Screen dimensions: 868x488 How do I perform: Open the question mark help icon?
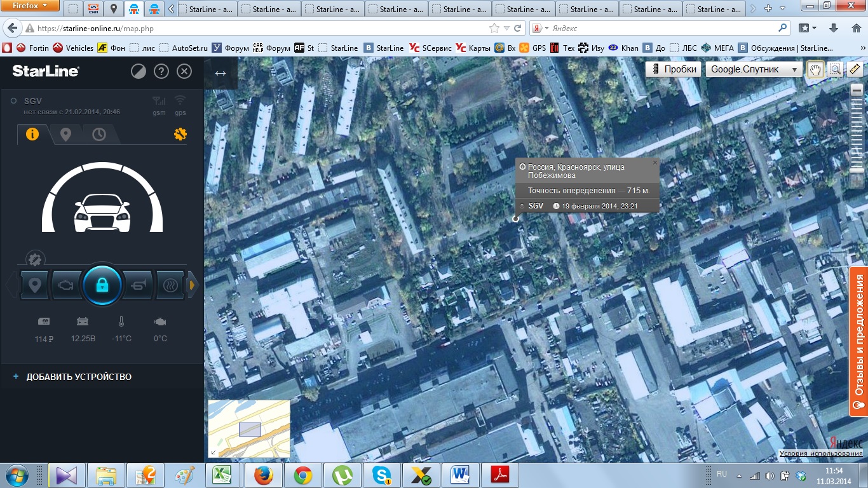161,71
